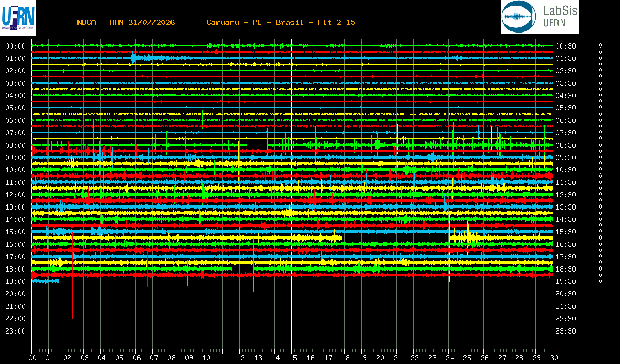Click the 04:00 hour label
The width and height of the screenshot is (620, 364).
point(16,96)
